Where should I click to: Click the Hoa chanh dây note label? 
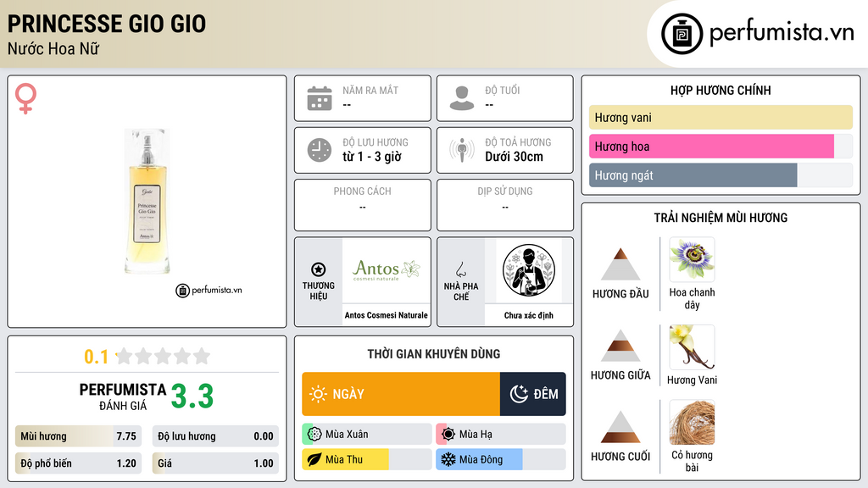coord(692,298)
